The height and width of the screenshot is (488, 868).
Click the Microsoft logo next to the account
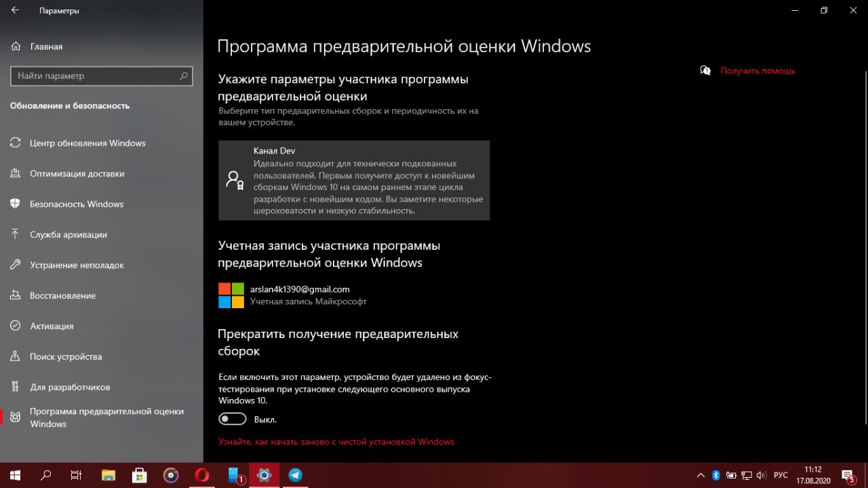pos(231,295)
